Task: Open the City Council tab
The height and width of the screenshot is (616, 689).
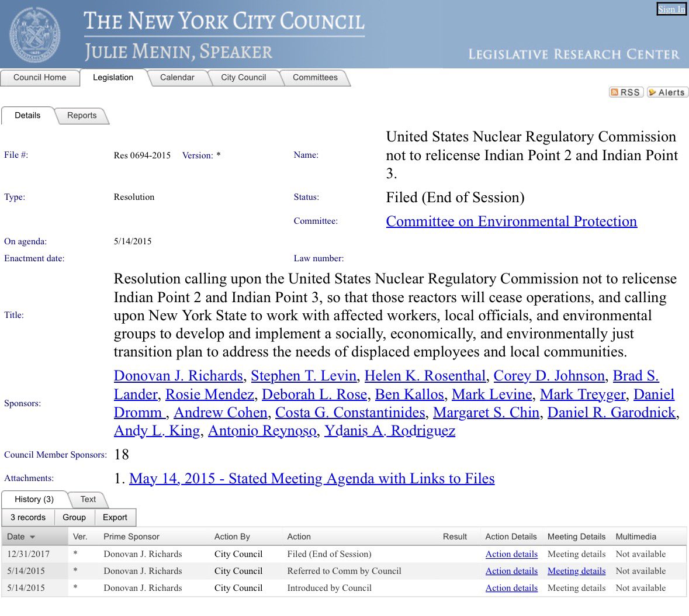Action: click(x=244, y=77)
